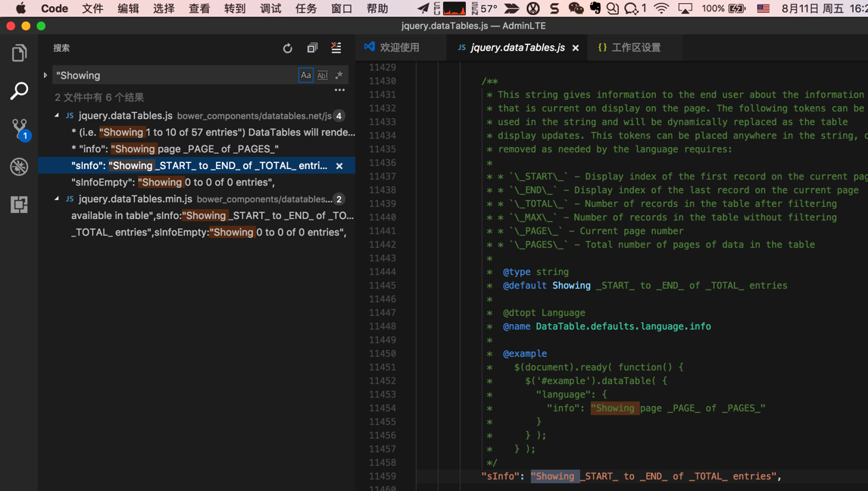Switch to the 欢迎使用 tab
Image resolution: width=868 pixels, height=491 pixels.
pos(398,48)
